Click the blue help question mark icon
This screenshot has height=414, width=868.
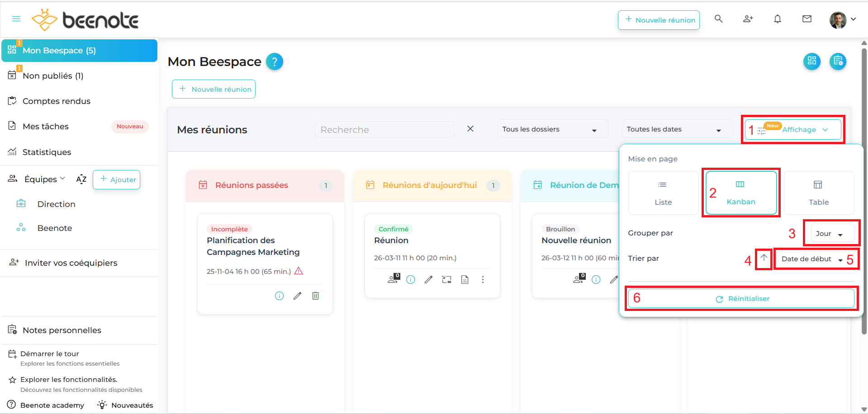click(274, 61)
